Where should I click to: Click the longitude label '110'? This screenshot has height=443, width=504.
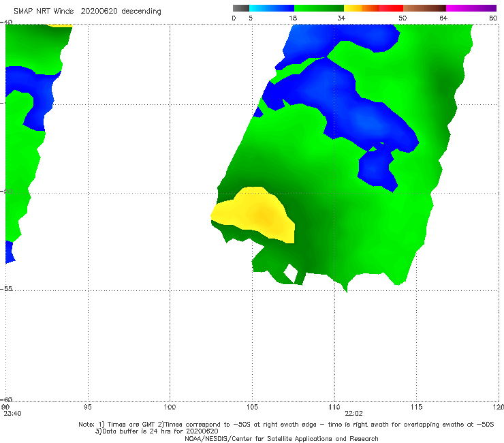[x=334, y=407]
